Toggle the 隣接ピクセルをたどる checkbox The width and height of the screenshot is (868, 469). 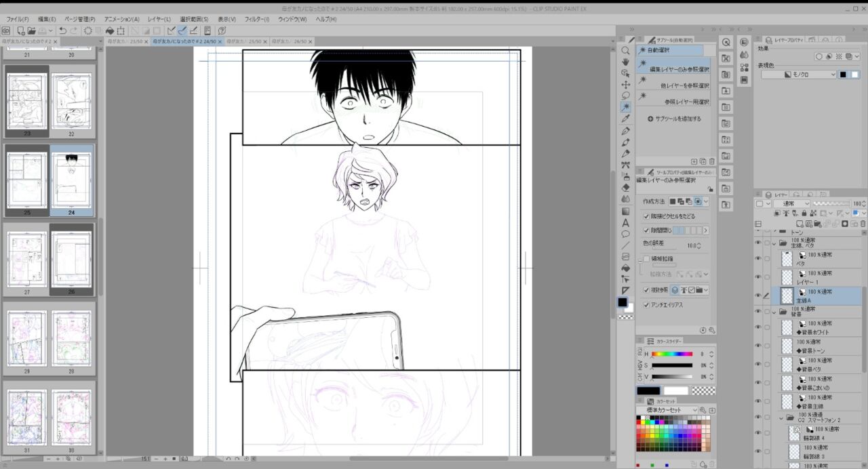click(646, 216)
